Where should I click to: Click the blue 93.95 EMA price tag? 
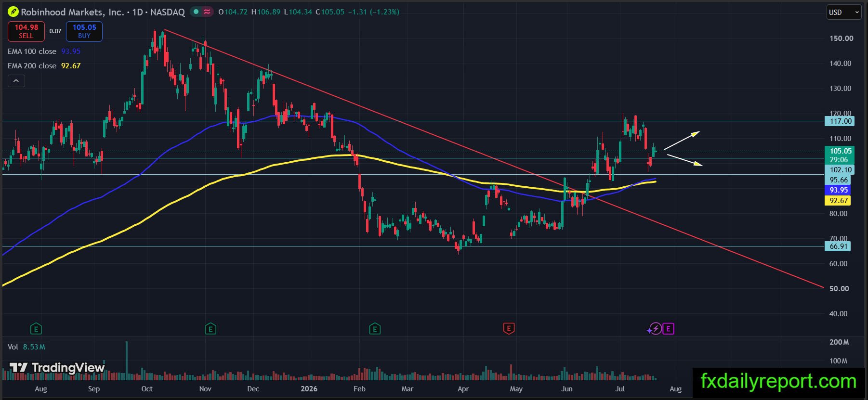click(x=838, y=190)
